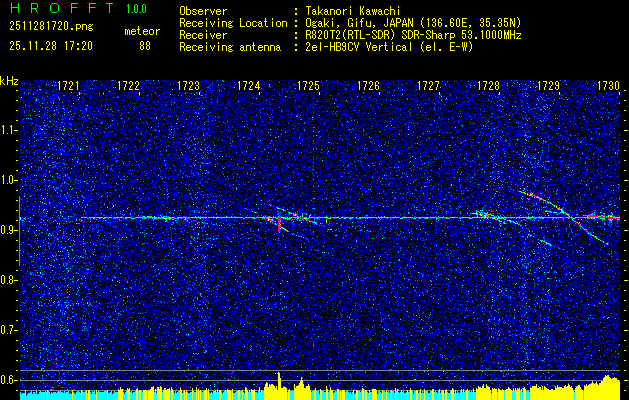This screenshot has height=400, width=629.
Task: Click the 1721 time marker
Action: click(68, 85)
